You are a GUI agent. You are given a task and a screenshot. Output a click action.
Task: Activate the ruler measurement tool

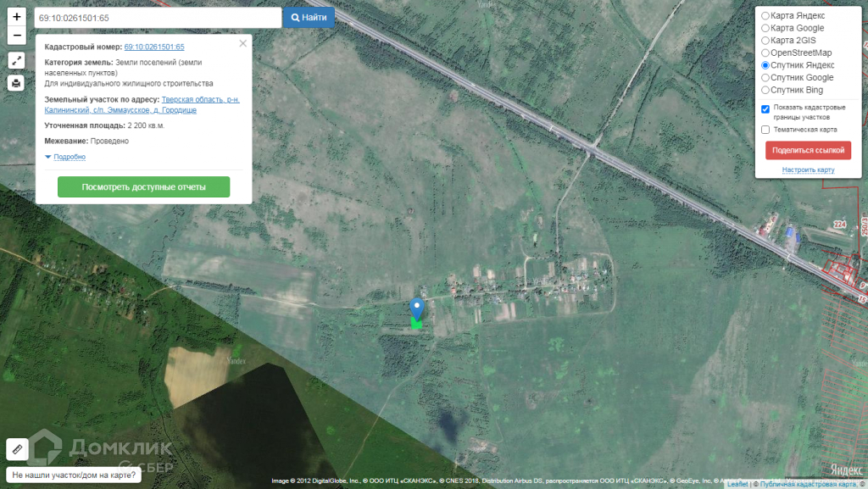coord(17,449)
